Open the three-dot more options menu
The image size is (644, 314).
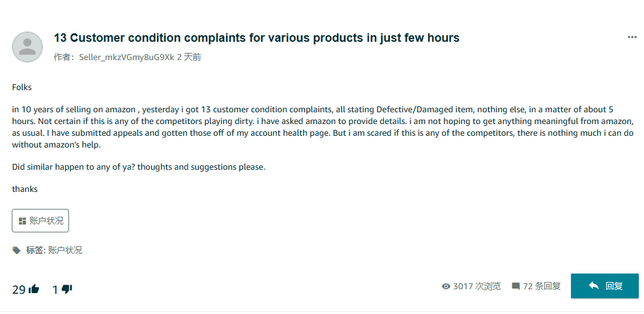point(632,37)
